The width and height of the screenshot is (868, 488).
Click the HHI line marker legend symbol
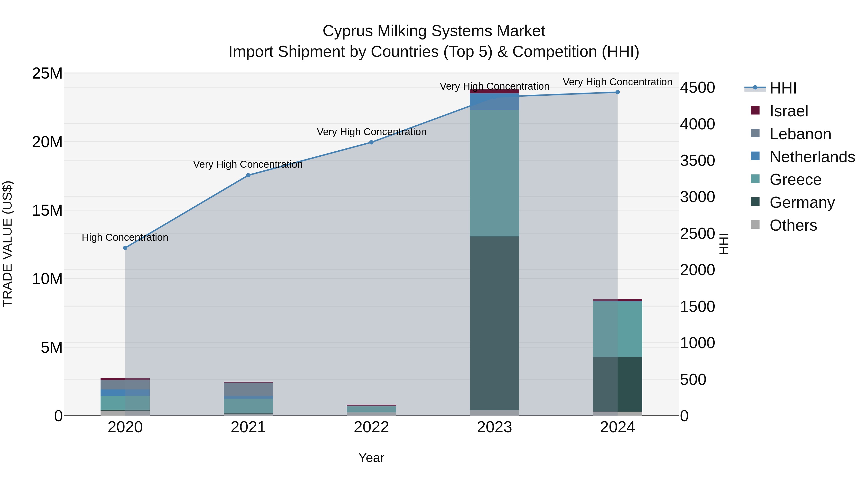pyautogui.click(x=755, y=87)
